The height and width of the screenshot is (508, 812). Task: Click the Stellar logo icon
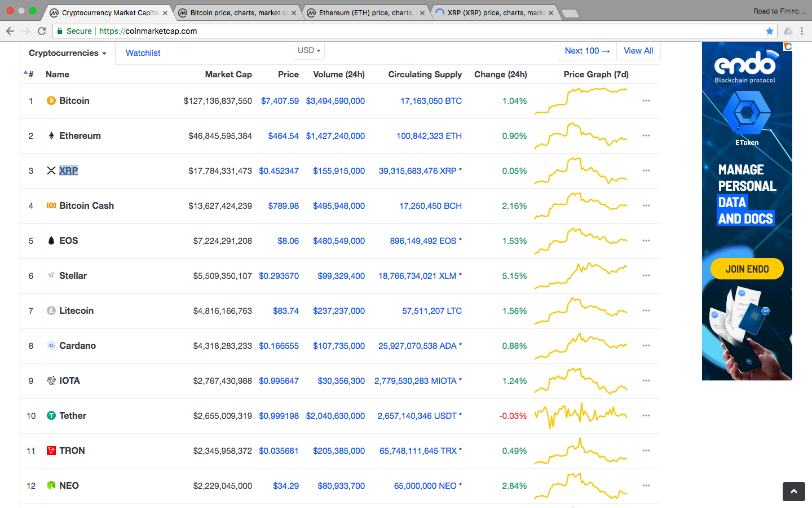coord(51,276)
